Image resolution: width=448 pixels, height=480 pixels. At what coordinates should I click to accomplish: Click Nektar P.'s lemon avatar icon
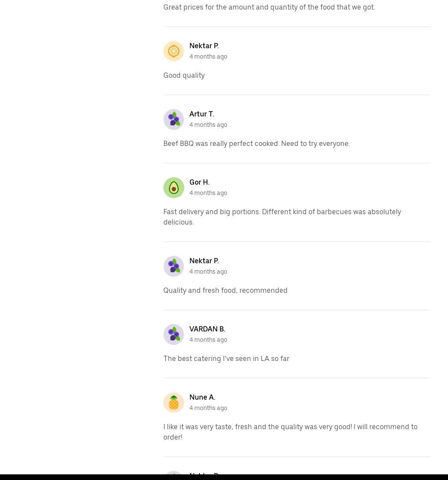pyautogui.click(x=174, y=51)
